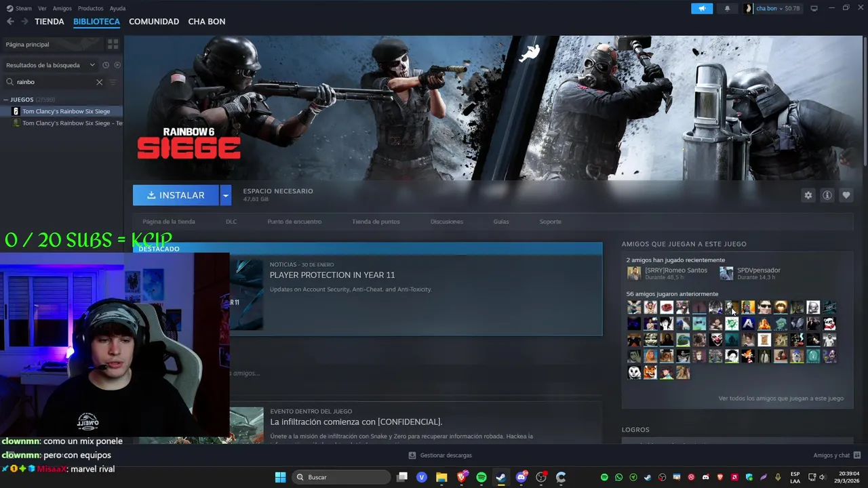Open CHA BON profile section
The width and height of the screenshot is (868, 488).
(207, 22)
